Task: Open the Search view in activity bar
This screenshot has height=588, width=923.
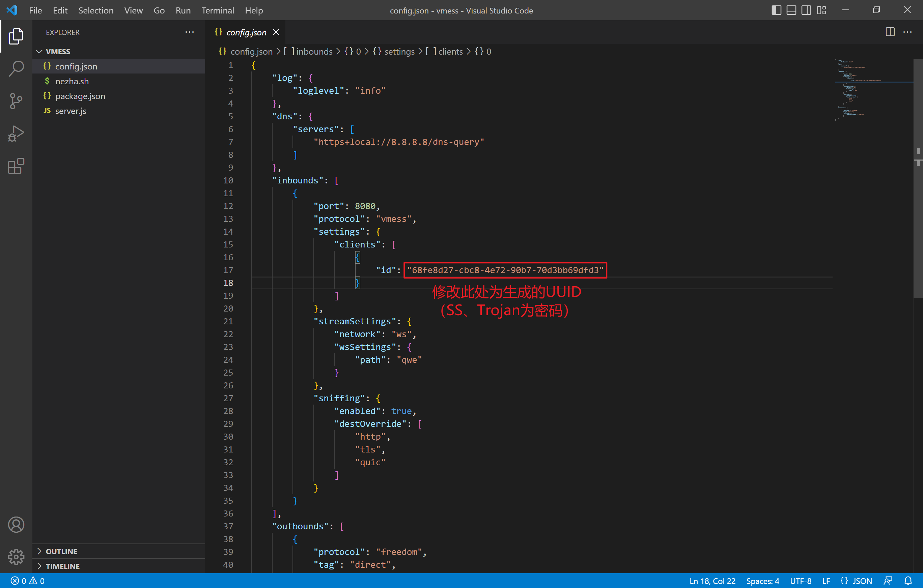Action: pos(16,68)
